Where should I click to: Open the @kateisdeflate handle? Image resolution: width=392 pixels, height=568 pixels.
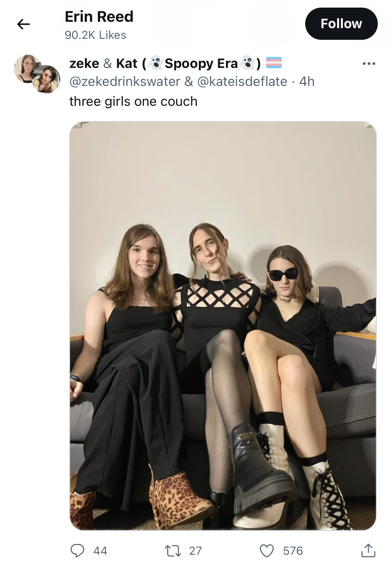242,82
